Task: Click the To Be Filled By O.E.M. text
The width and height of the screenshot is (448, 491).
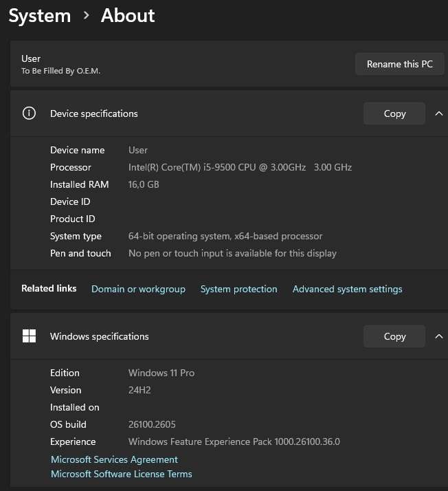Action: tap(60, 71)
